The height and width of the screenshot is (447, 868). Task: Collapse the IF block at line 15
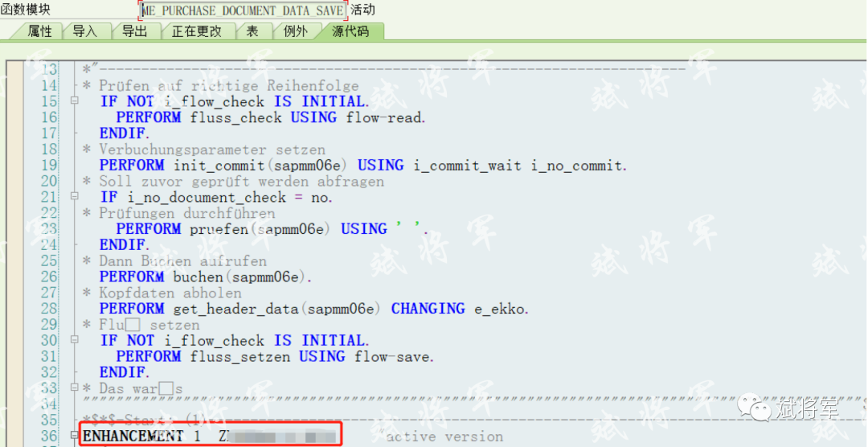click(x=74, y=100)
